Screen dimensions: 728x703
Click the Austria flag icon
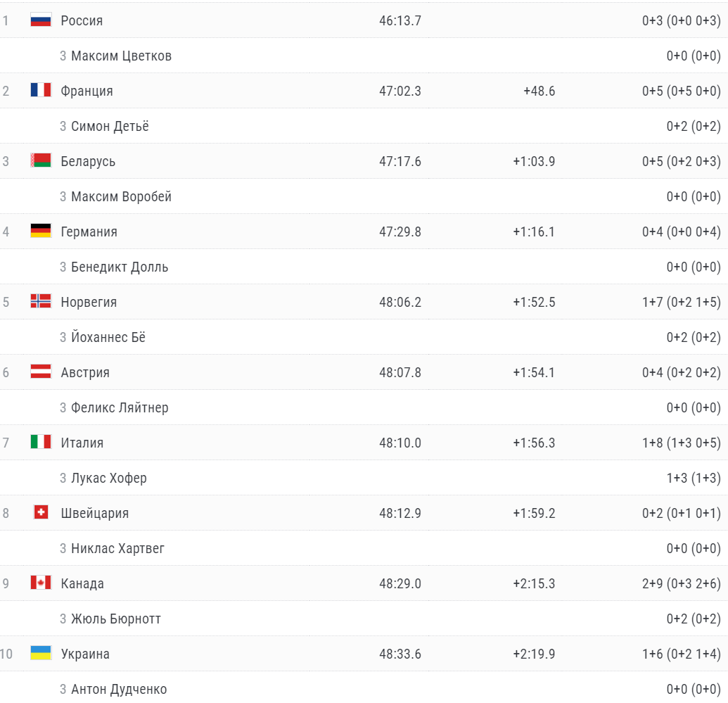tap(41, 372)
